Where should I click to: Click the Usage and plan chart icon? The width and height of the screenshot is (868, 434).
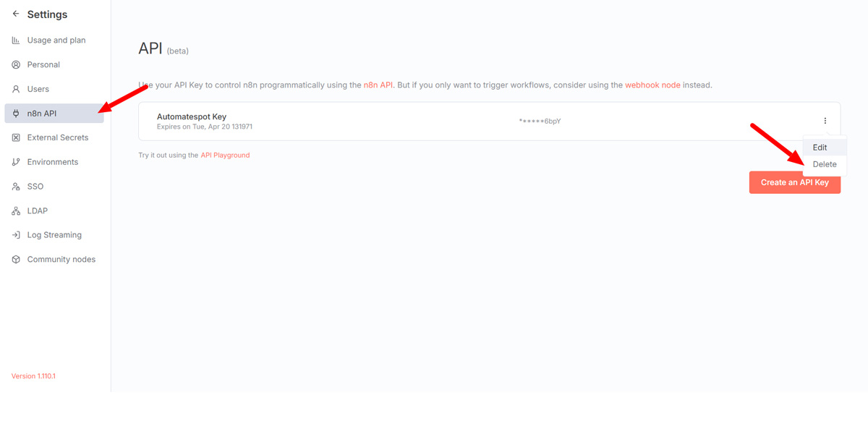[16, 41]
